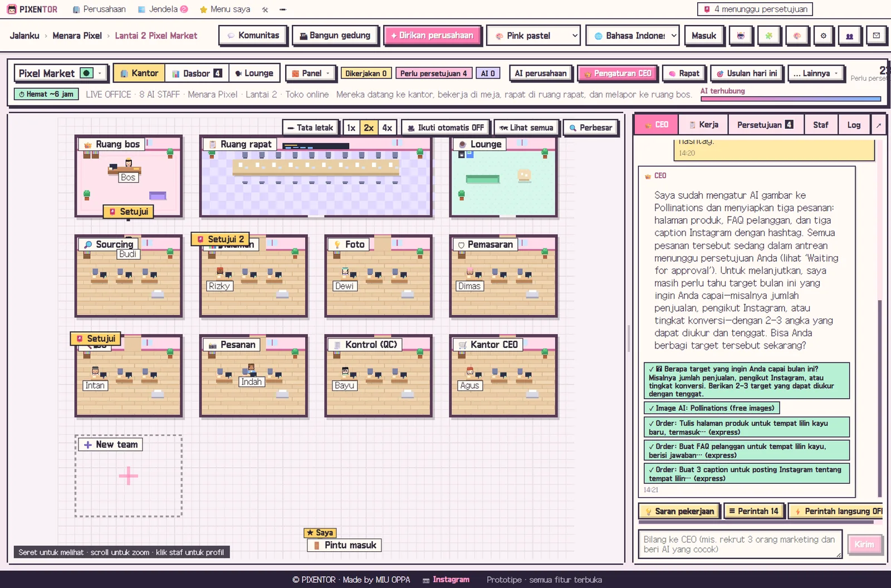Viewport: 891px width, 588px height.
Task: Set zoom level to 2x
Action: tap(369, 128)
